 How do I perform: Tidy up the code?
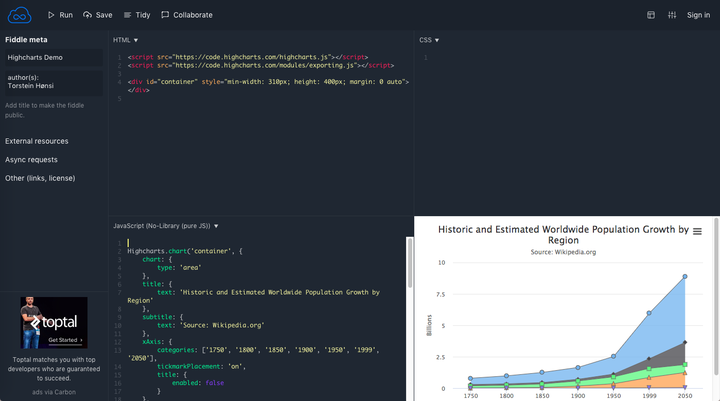coord(137,15)
